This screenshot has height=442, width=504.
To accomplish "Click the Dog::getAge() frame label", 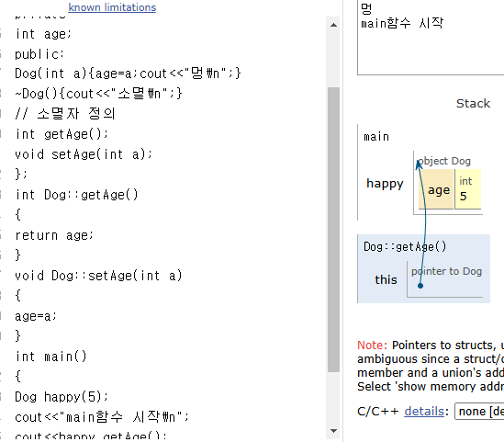I will point(405,247).
